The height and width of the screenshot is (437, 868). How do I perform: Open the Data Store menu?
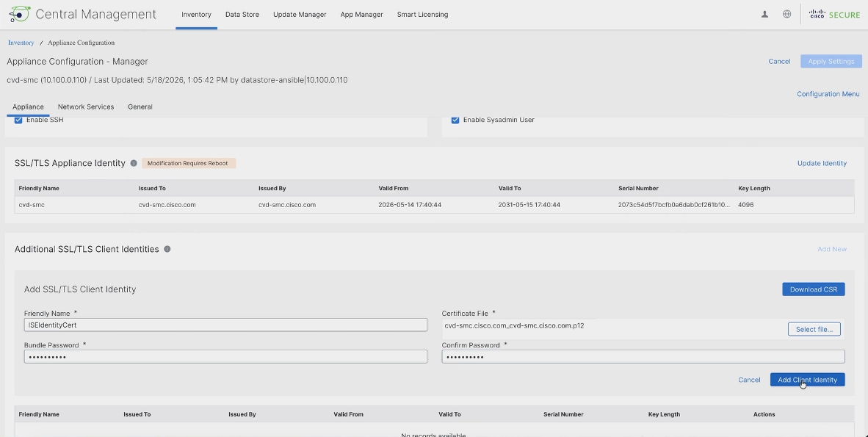click(242, 15)
